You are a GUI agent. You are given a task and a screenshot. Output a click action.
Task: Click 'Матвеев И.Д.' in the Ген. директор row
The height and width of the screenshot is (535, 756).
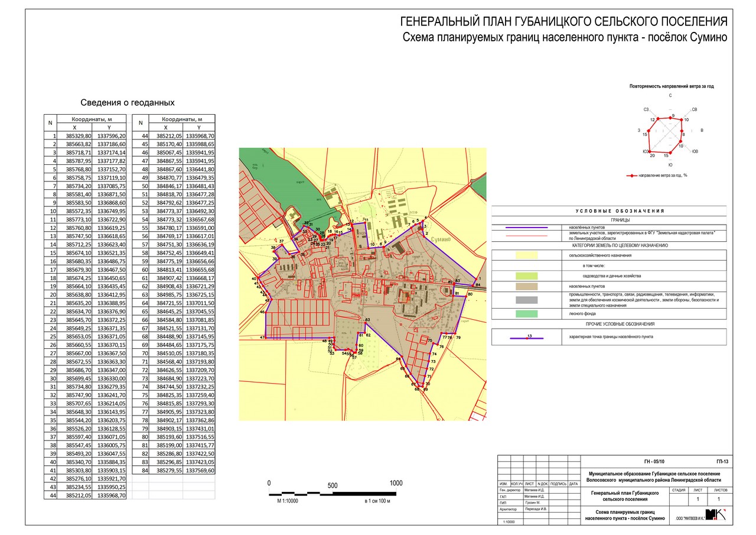pos(535,491)
